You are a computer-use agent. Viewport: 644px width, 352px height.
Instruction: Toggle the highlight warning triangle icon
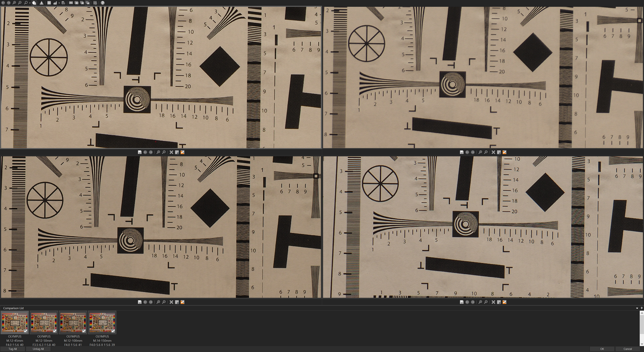click(42, 3)
